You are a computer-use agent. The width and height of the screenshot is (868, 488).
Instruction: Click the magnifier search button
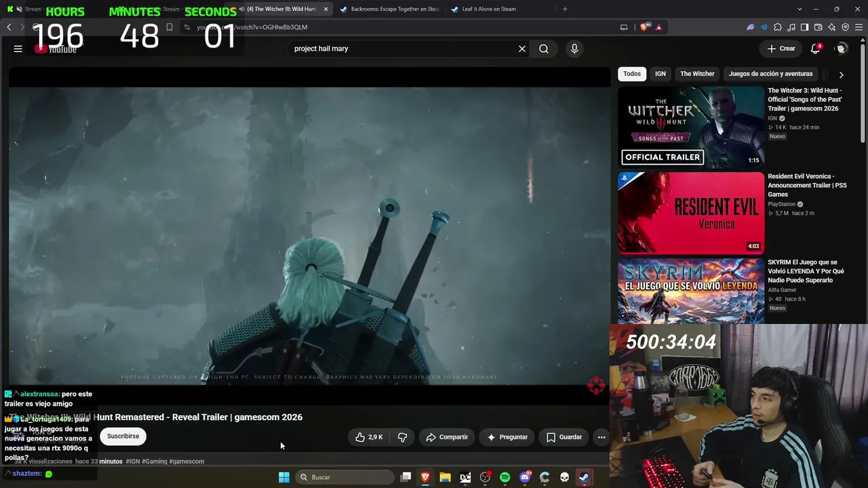coord(544,49)
